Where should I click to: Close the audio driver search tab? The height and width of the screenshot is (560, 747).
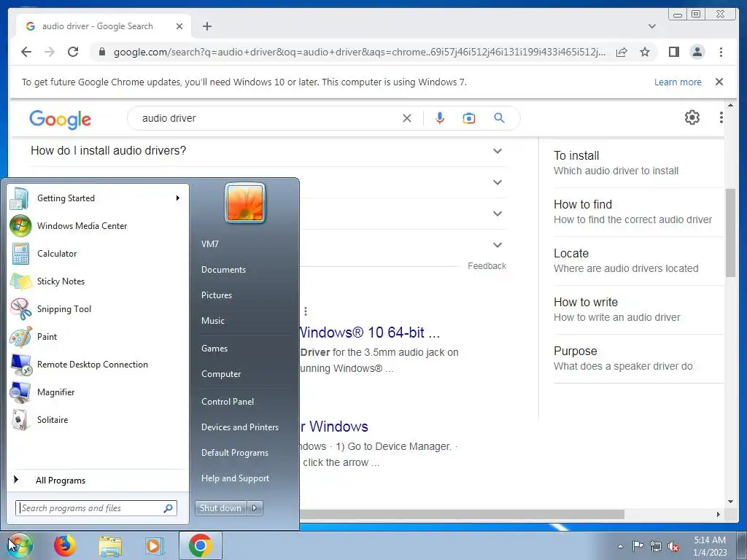(x=179, y=26)
